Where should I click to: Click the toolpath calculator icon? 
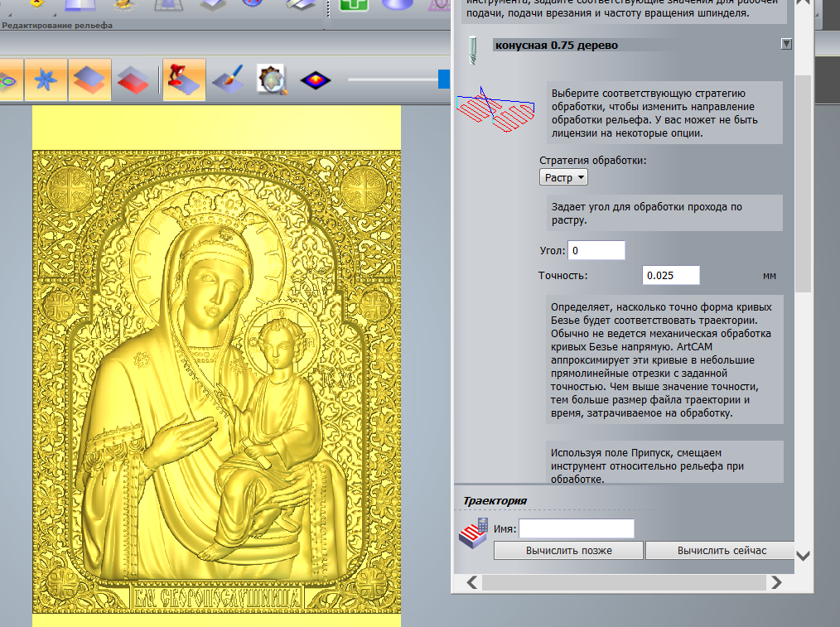pos(473,533)
